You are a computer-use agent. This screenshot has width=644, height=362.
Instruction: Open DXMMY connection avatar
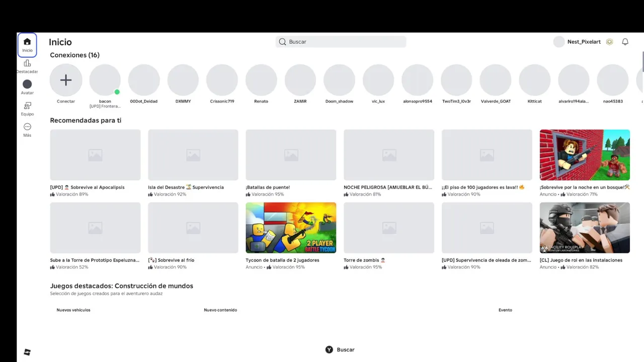tap(183, 80)
